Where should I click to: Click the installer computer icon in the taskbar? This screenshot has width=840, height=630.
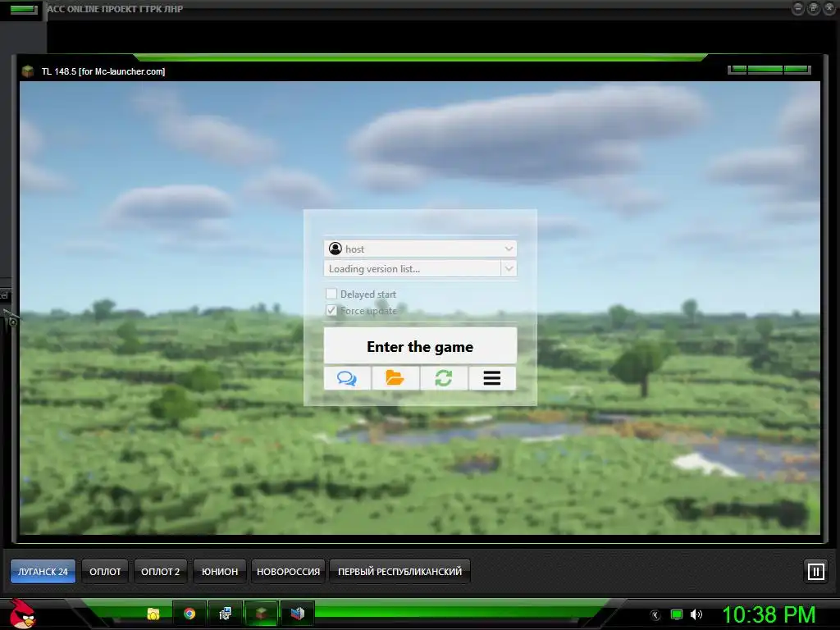click(226, 614)
